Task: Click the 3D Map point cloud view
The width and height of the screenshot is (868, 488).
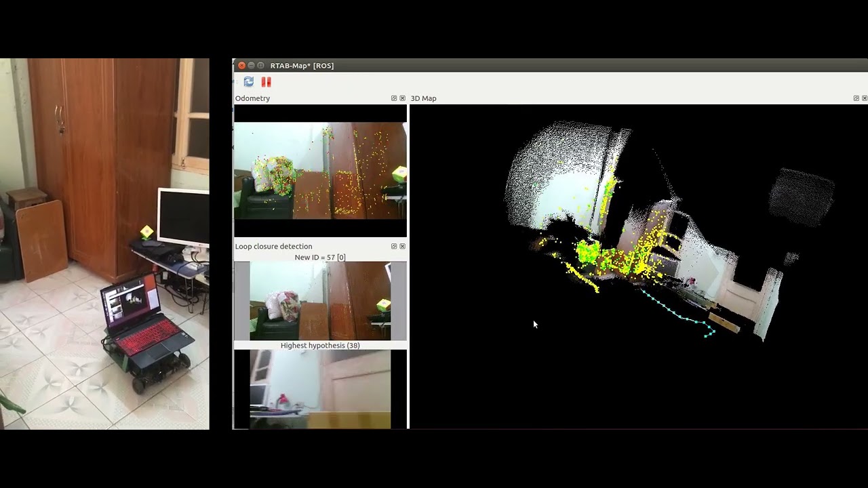Action: coord(639,266)
